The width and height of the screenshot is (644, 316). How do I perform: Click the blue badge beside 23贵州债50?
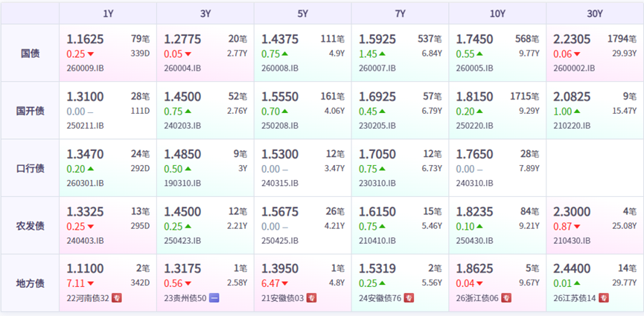pyautogui.click(x=214, y=298)
